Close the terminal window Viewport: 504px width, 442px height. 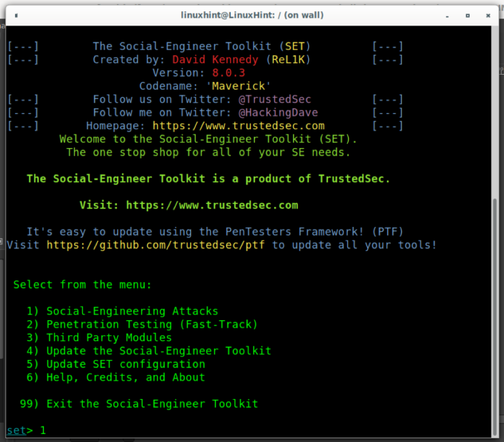pyautogui.click(x=489, y=15)
